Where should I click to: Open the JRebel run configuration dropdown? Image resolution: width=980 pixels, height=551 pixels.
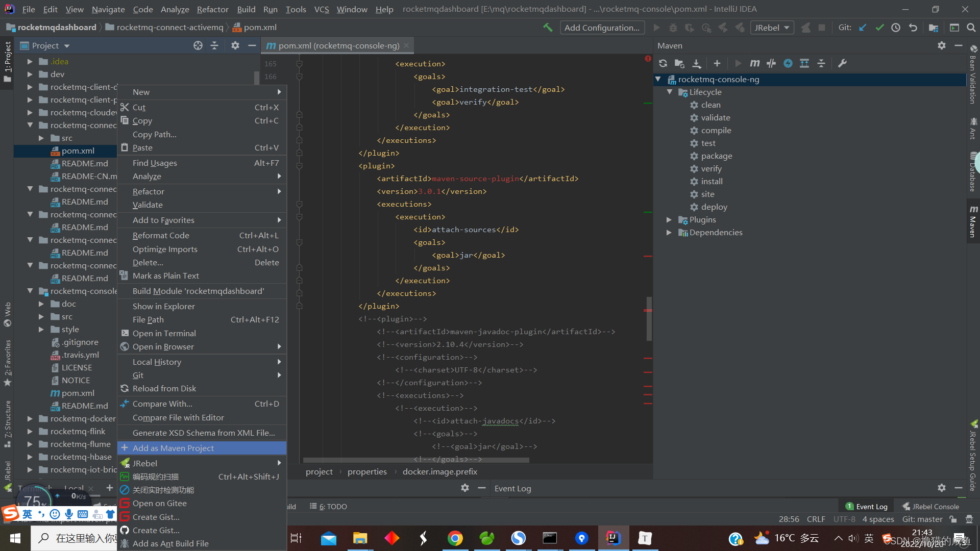coord(772,28)
